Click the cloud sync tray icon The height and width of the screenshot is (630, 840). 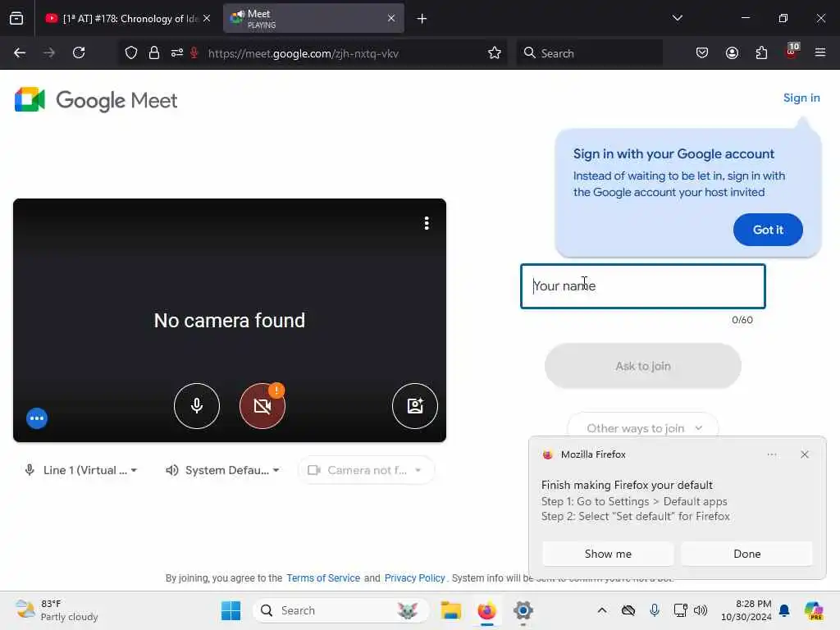click(628, 610)
